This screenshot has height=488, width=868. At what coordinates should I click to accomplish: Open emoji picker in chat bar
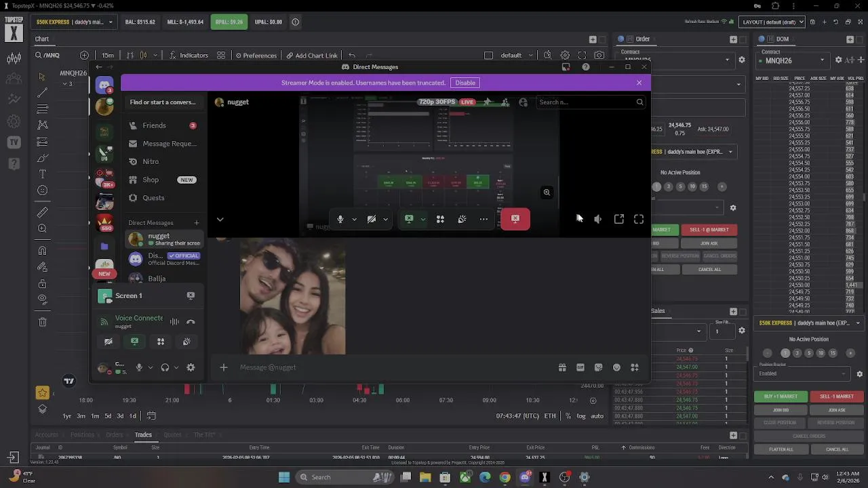point(616,367)
